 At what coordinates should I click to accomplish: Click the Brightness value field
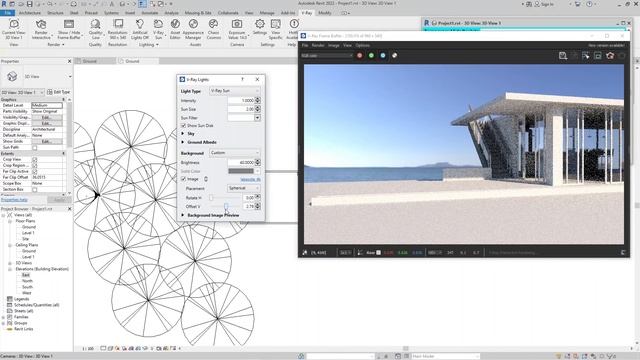click(x=241, y=162)
